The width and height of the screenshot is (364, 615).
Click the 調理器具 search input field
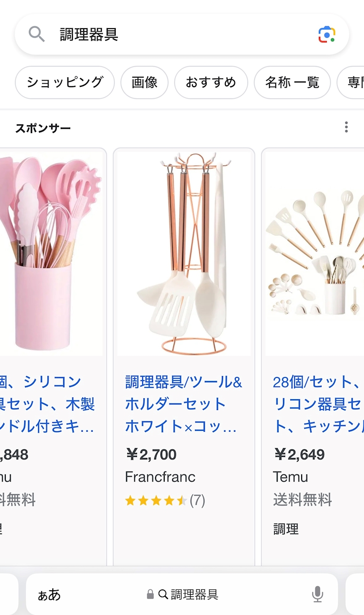182,34
